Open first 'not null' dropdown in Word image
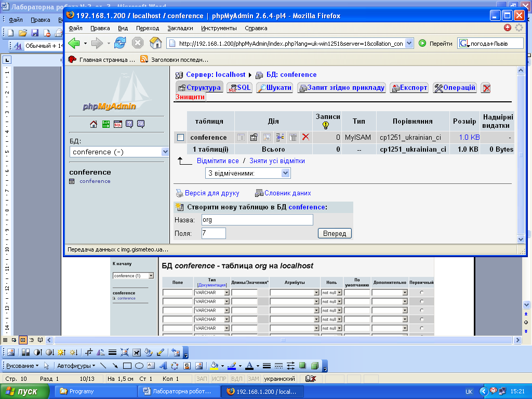532x399 pixels. pyautogui.click(x=339, y=292)
